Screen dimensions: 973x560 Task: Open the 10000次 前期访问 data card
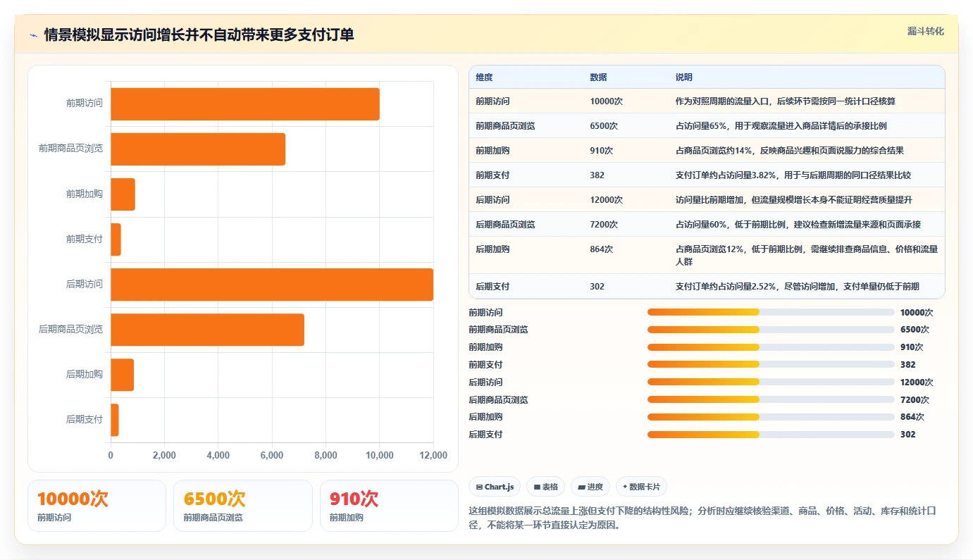pyautogui.click(x=97, y=506)
